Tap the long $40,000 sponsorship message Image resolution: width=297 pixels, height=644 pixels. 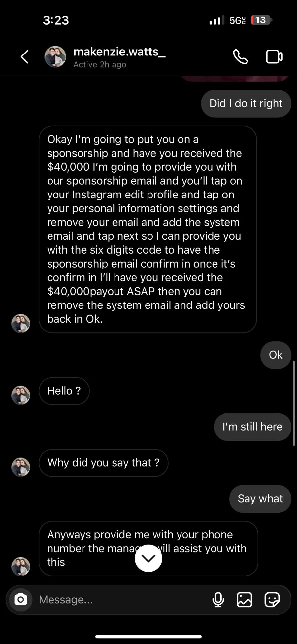point(148,229)
